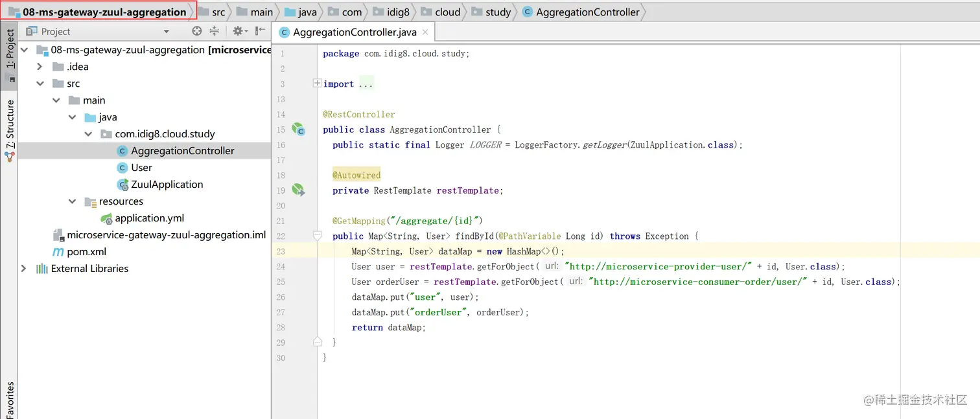The image size is (980, 419).
Task: Click the AggregationController breadcrumb
Action: point(581,12)
